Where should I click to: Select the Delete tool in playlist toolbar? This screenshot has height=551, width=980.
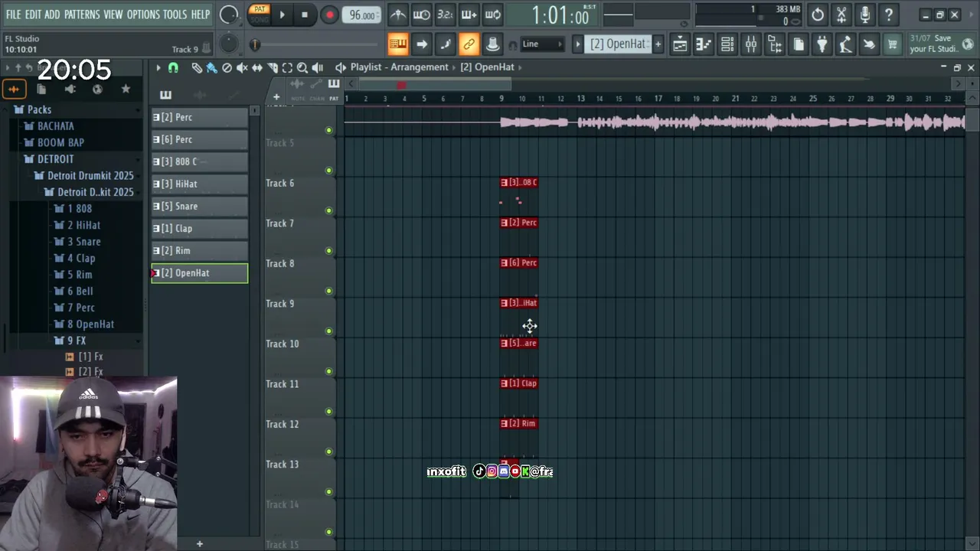[x=227, y=67]
